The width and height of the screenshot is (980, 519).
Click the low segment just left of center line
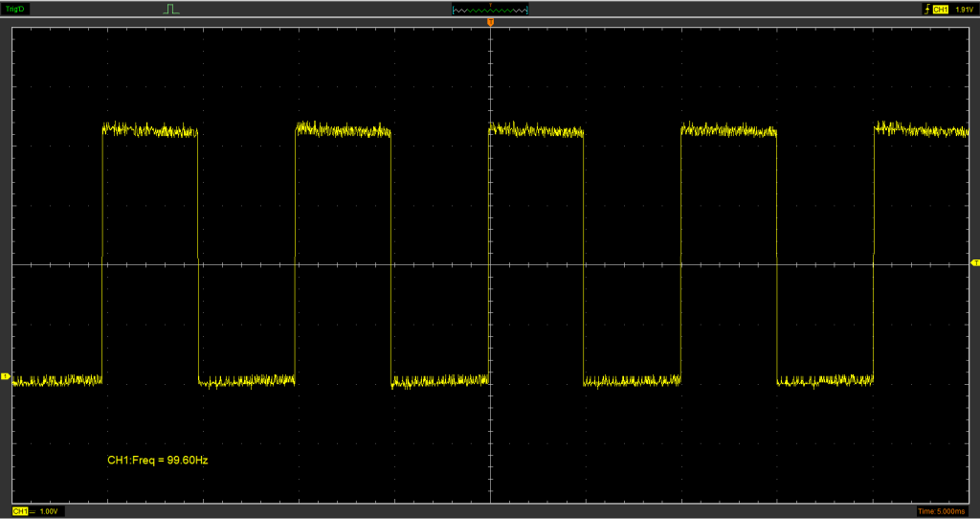coord(440,381)
